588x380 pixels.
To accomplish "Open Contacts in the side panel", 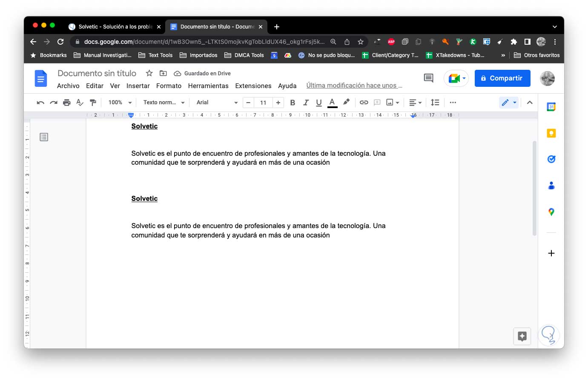I will pos(551,186).
